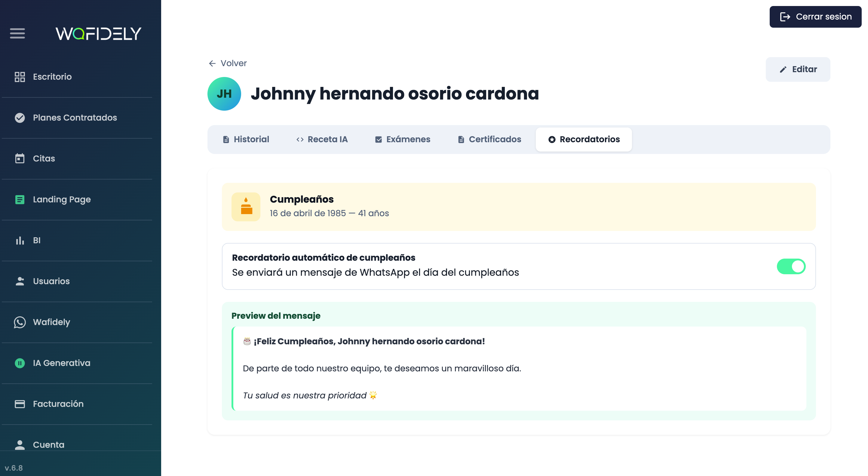Click the Cerrar sesion button
868x476 pixels.
point(815,17)
